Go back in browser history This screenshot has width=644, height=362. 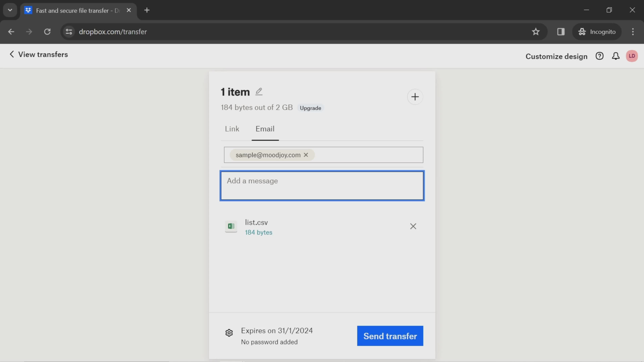tap(11, 32)
